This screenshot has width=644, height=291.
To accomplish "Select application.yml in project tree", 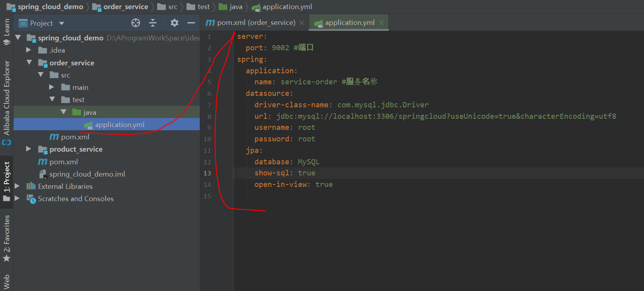I will (107, 124).
